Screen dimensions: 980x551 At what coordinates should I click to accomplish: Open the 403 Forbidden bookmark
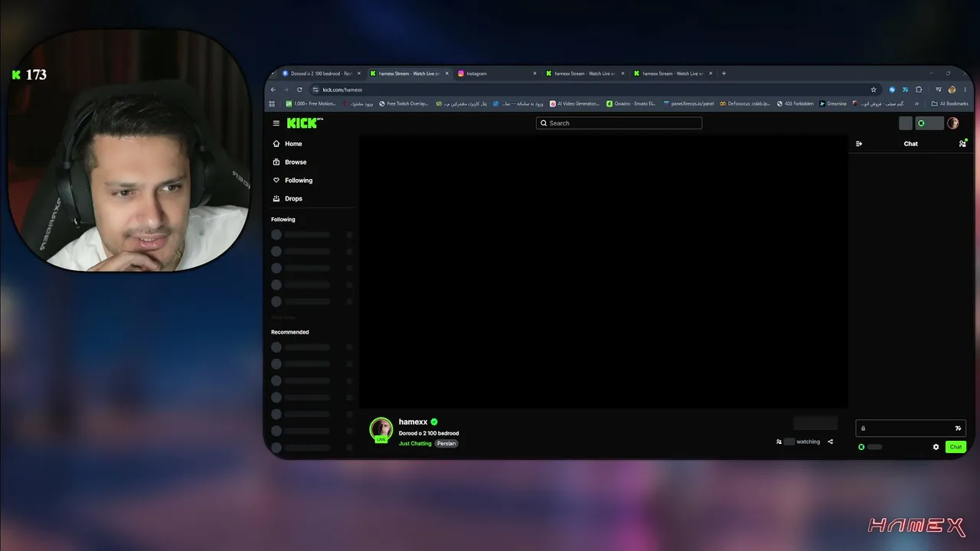coord(795,104)
